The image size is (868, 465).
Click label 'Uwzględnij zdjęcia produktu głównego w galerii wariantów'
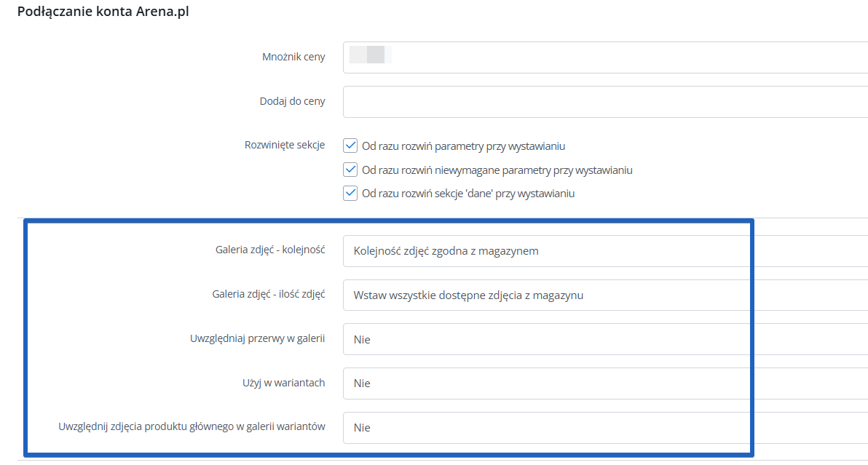(192, 427)
